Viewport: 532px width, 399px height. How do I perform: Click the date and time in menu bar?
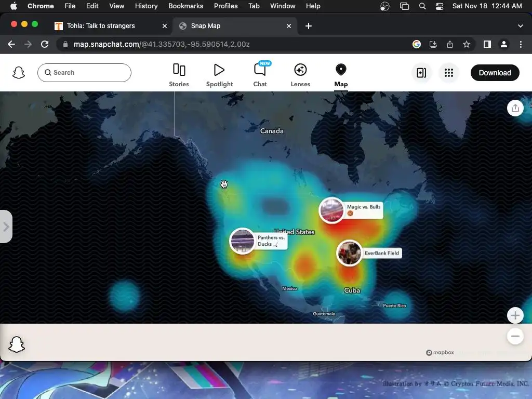click(487, 6)
